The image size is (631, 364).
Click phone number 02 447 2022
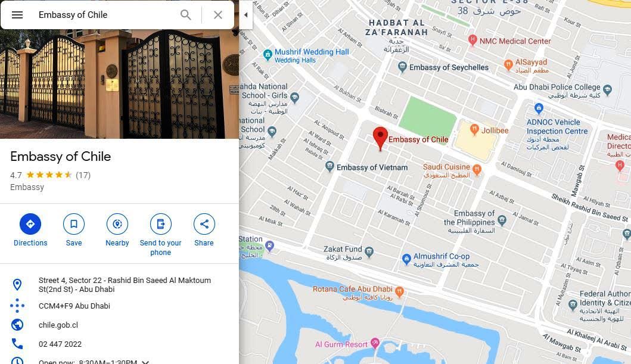point(60,344)
